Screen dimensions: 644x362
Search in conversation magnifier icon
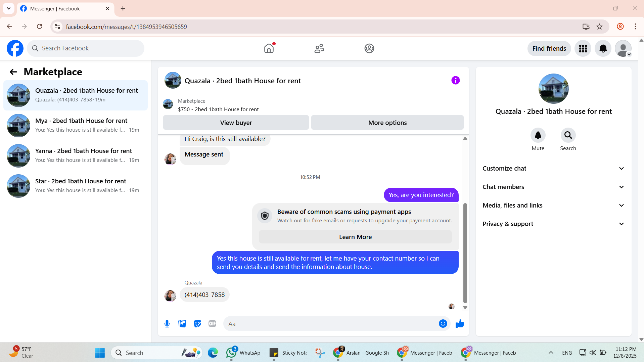pos(568,135)
